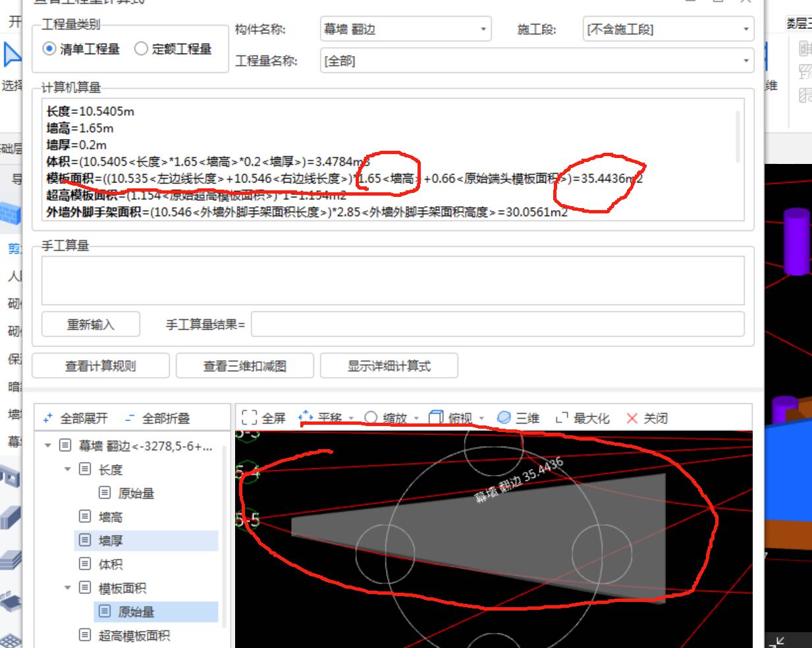812x648 pixels.
Task: Click the 三维 globe icon
Action: (504, 418)
